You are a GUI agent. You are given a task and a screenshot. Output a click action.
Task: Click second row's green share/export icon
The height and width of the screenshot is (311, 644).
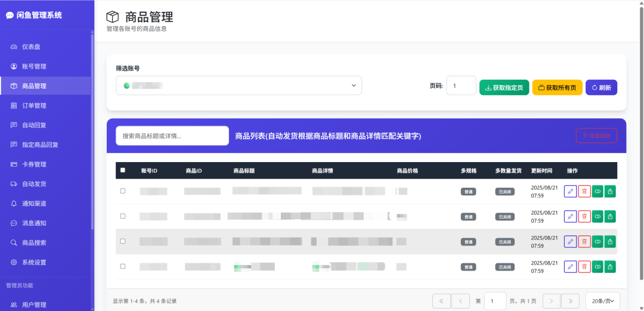point(611,217)
